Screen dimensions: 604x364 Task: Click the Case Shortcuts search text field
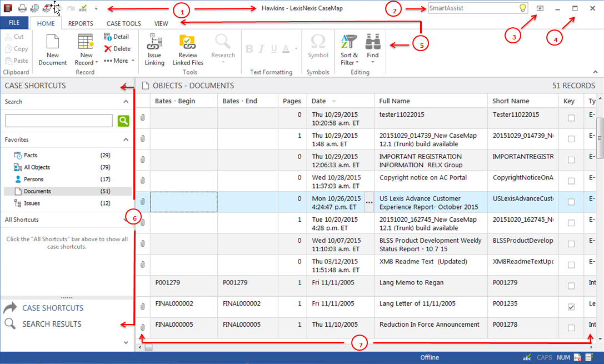pos(59,121)
